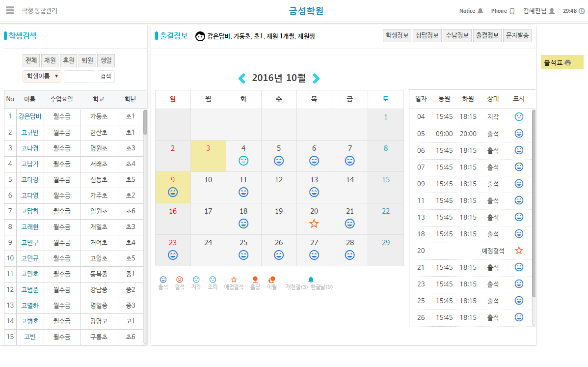Select calendar day 24

tap(208, 250)
